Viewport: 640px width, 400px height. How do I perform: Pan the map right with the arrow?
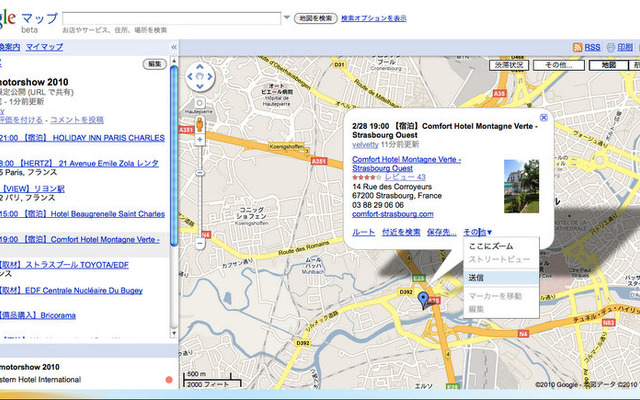(x=209, y=76)
